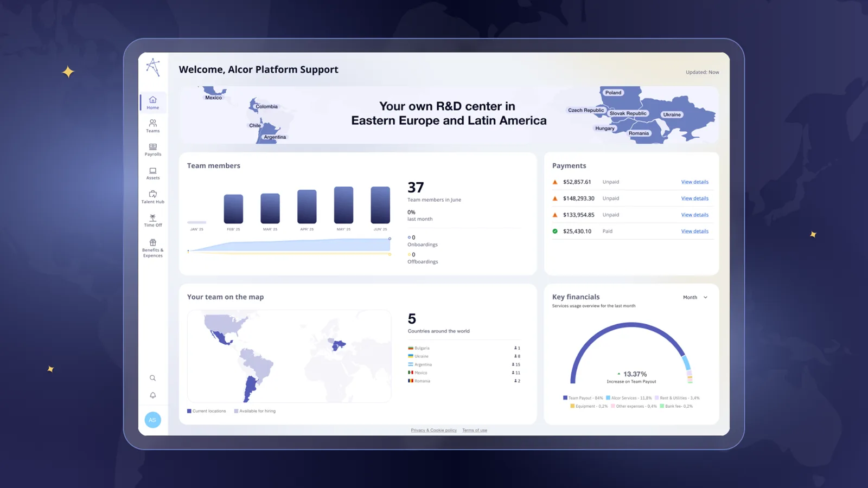Expand the Month period dropdown

695,297
